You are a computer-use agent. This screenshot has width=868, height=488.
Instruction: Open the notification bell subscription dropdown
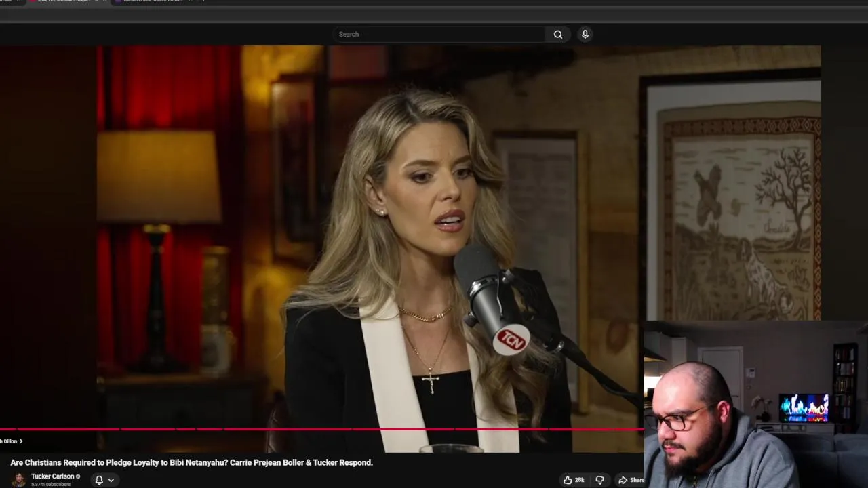point(104,480)
